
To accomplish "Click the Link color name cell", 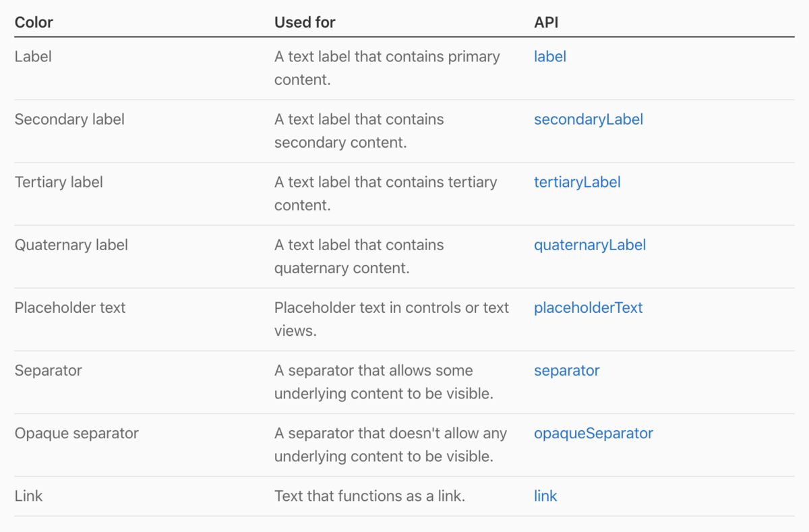I will click(x=28, y=496).
